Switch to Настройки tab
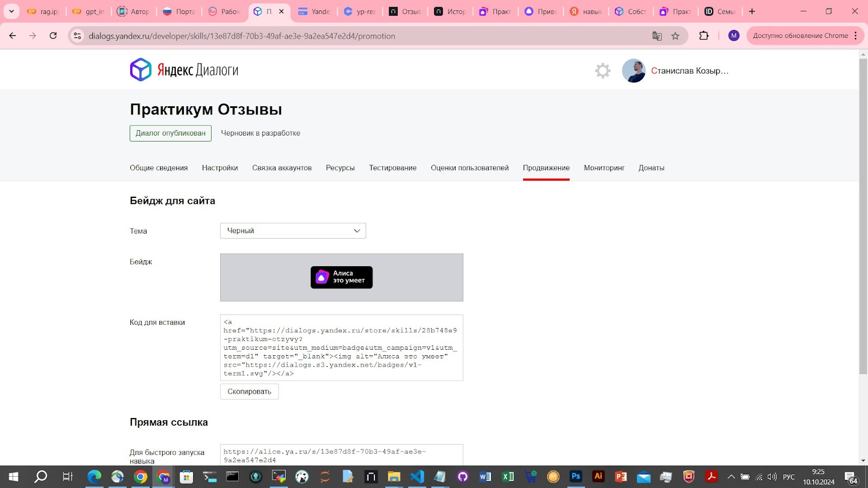This screenshot has height=488, width=868. coord(220,168)
